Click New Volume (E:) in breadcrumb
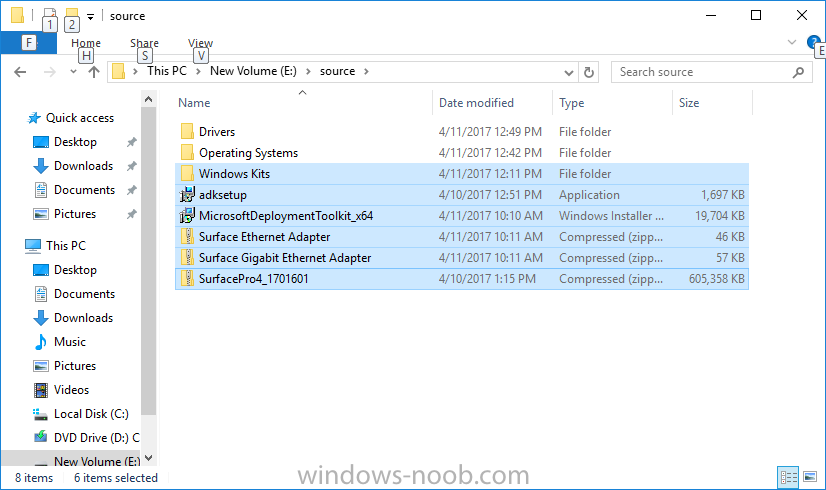The image size is (826, 490). [x=253, y=71]
